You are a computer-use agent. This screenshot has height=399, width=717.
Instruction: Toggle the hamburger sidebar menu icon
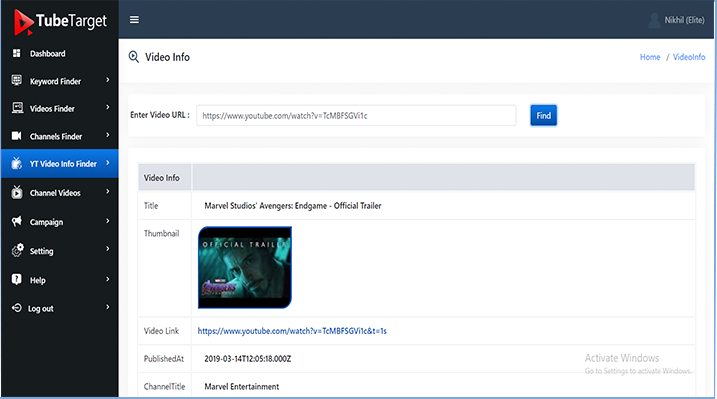point(134,20)
